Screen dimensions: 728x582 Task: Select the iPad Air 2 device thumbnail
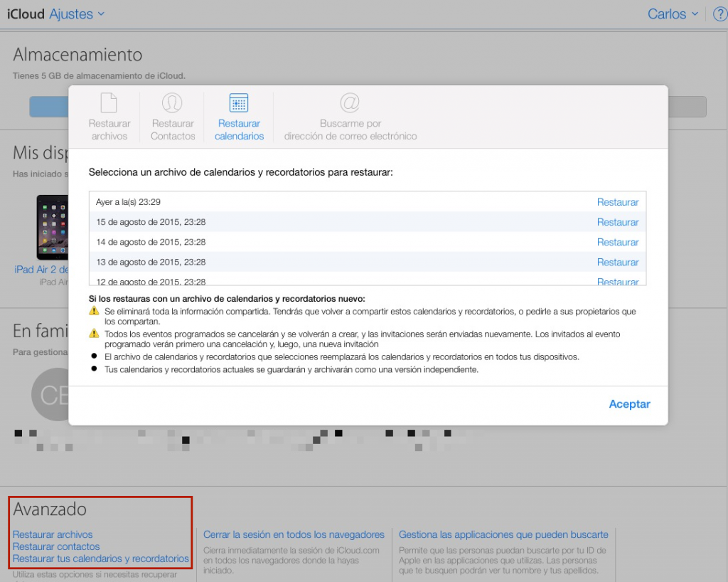(x=53, y=227)
